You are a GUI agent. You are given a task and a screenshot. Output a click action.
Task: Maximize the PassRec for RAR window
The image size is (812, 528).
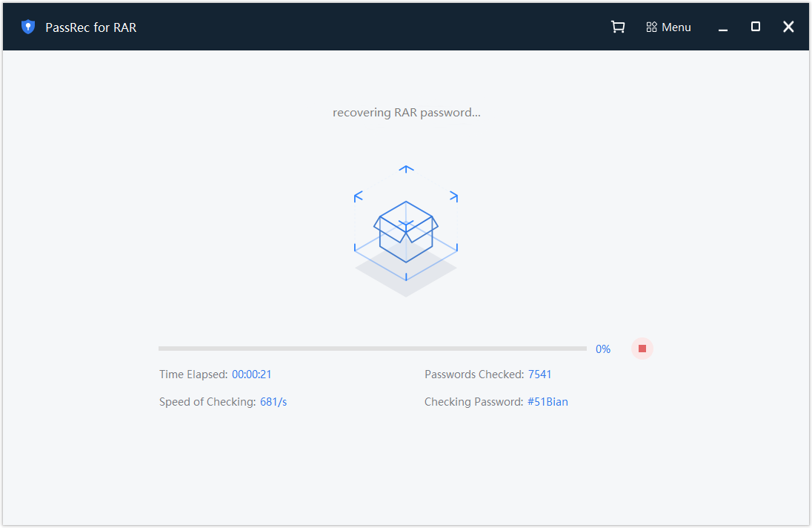(756, 27)
